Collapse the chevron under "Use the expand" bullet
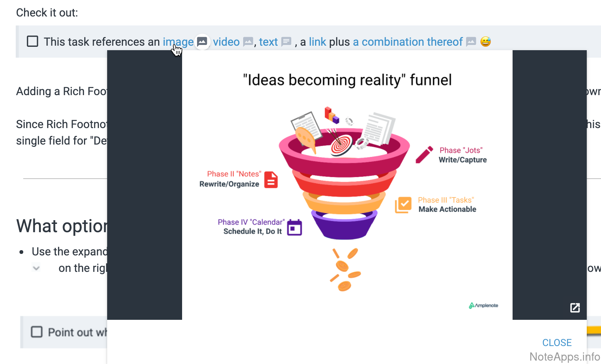The height and width of the screenshot is (364, 601). pyautogui.click(x=36, y=268)
